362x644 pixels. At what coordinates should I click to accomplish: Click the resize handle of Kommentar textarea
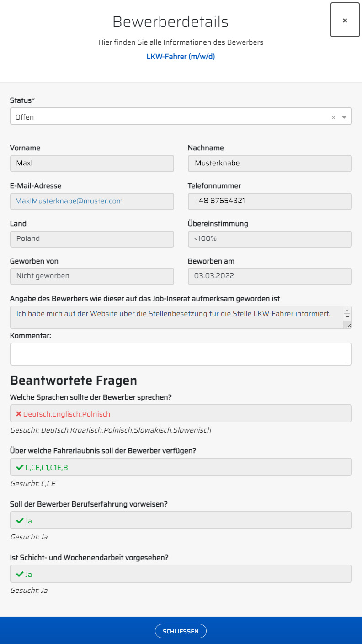[x=348, y=362]
